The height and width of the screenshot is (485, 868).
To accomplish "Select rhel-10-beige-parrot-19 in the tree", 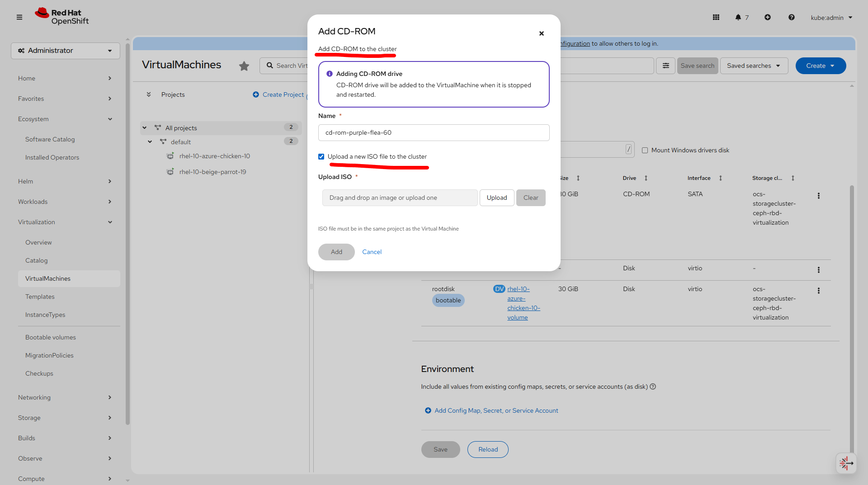I will (x=212, y=172).
